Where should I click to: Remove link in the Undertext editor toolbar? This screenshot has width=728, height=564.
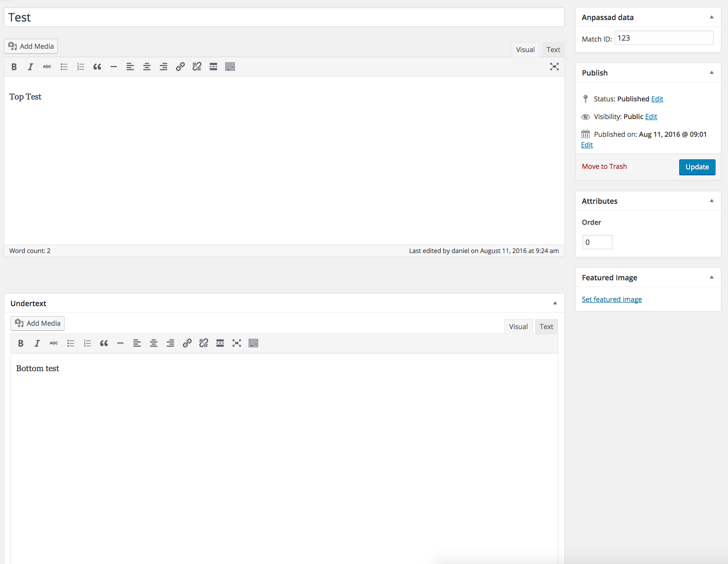click(x=203, y=343)
